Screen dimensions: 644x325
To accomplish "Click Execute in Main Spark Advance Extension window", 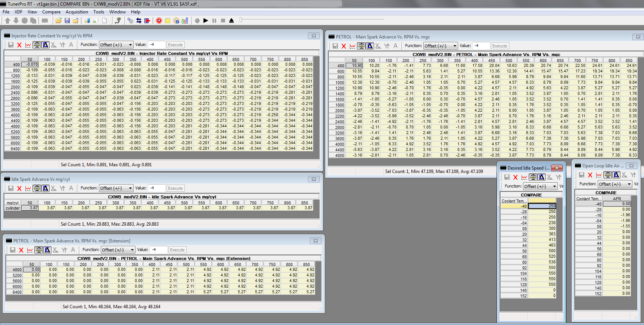I will [177, 250].
